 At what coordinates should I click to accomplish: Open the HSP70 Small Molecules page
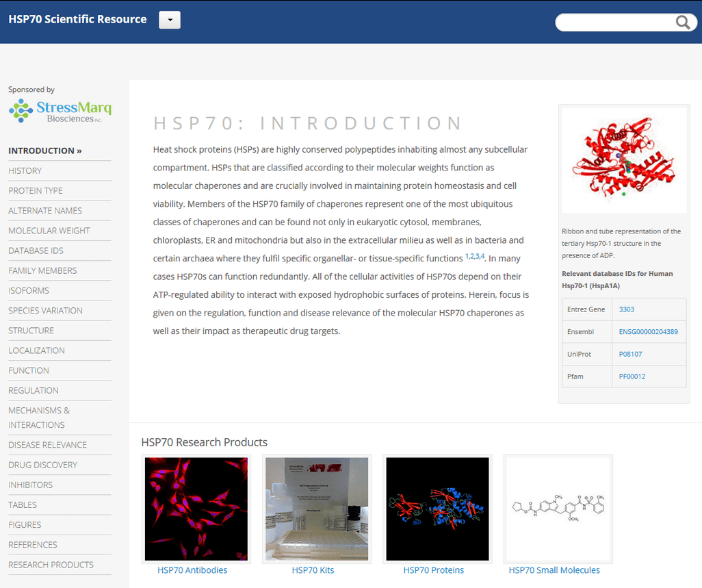(554, 570)
